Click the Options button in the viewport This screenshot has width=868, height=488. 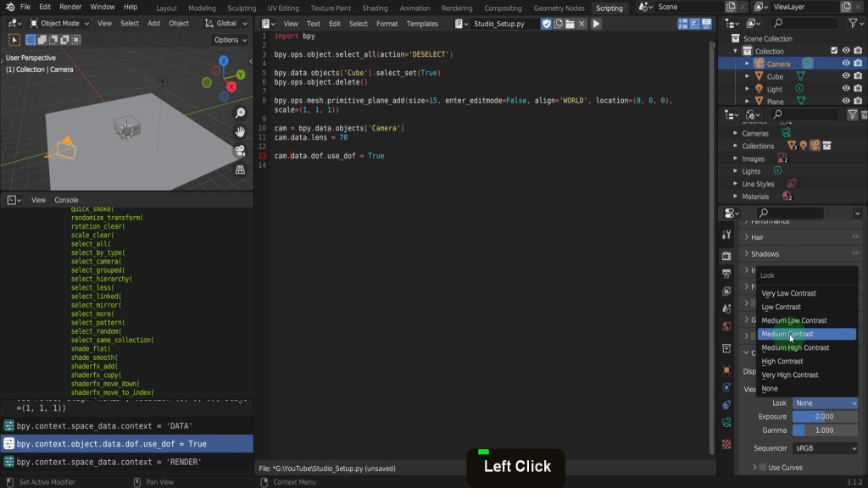229,40
